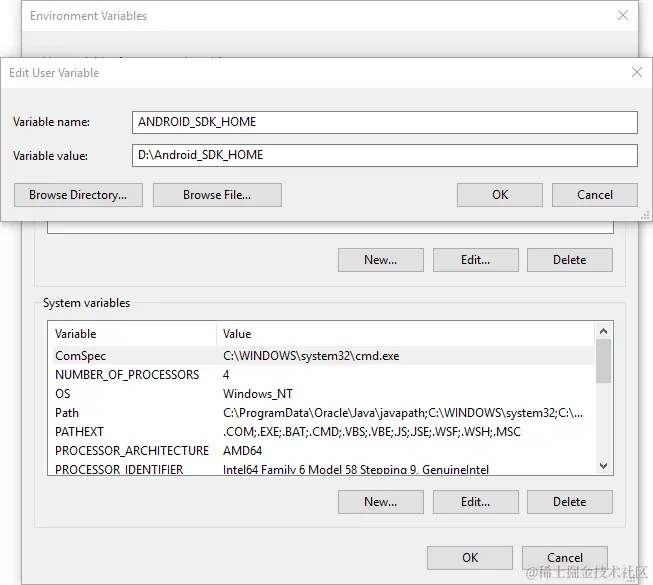Close the Environment Variables window

623,15
